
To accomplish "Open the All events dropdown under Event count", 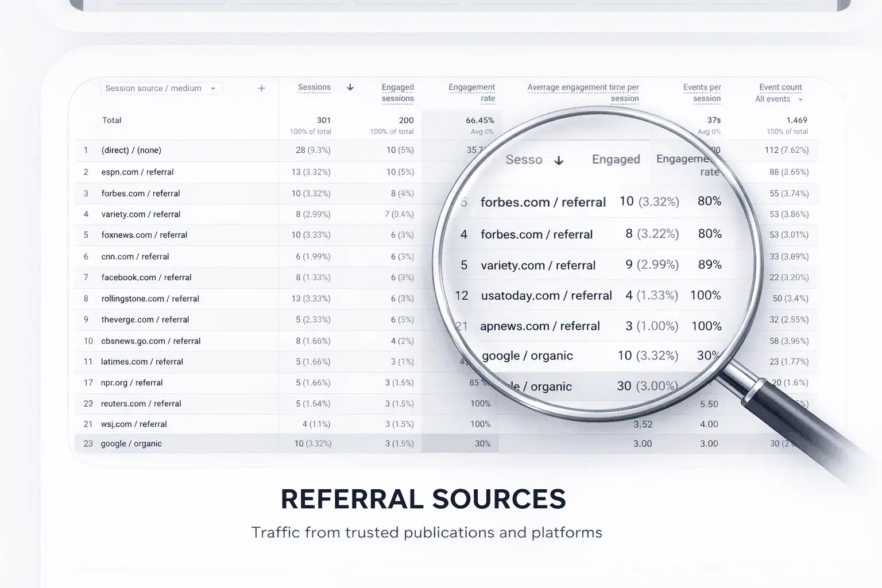I will pos(773,99).
